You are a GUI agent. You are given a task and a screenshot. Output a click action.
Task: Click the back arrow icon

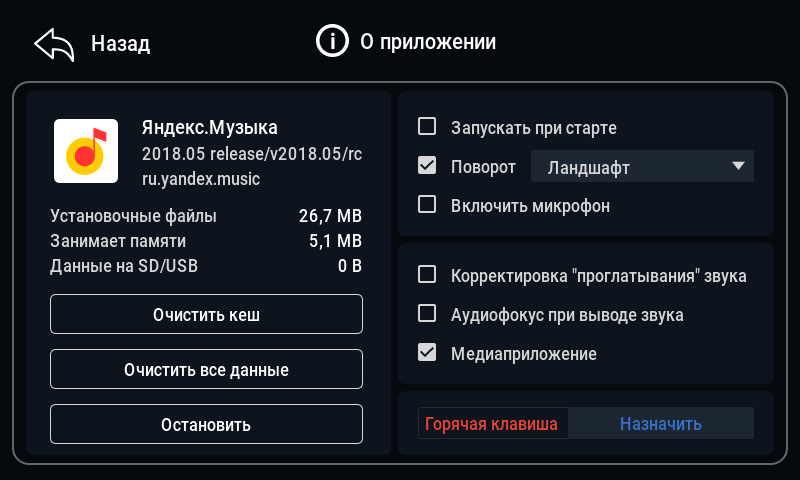[54, 44]
